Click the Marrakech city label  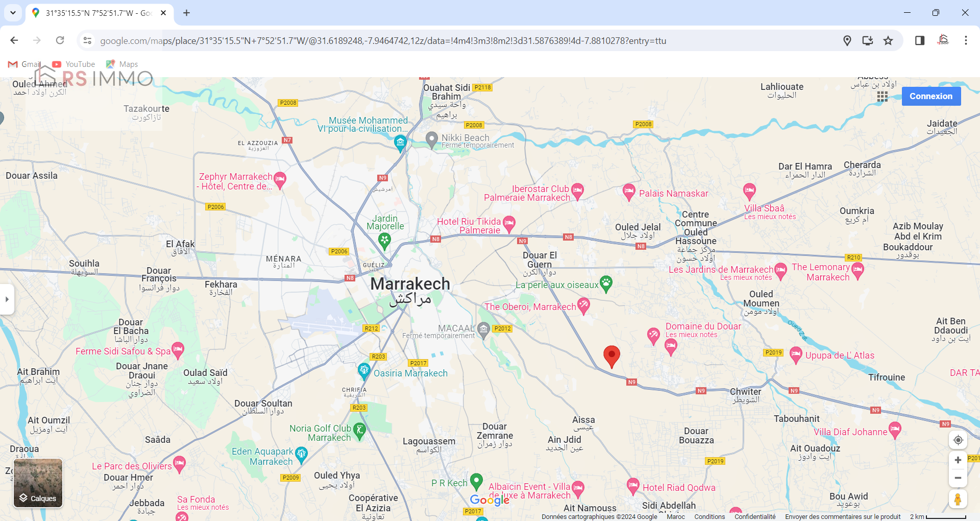coord(410,284)
